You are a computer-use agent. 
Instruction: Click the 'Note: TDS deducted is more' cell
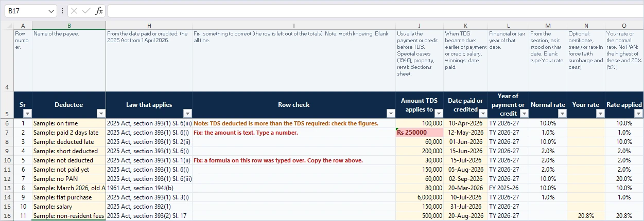(x=293, y=123)
